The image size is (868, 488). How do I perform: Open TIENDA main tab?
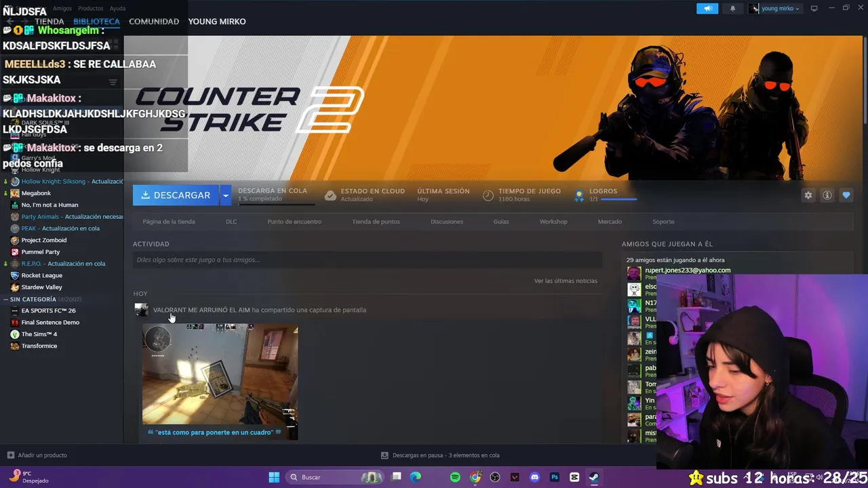coord(50,22)
